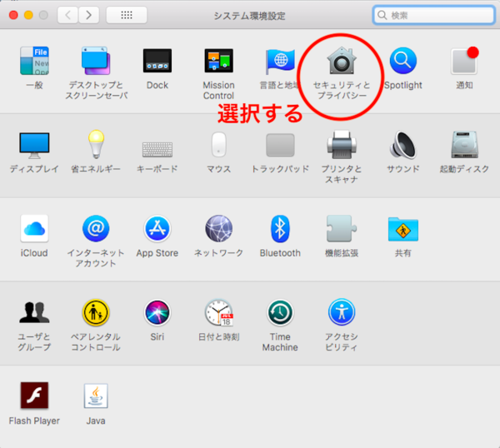This screenshot has width=500, height=448.
Task: Open プリンタとスキャナ preferences
Action: (x=342, y=145)
